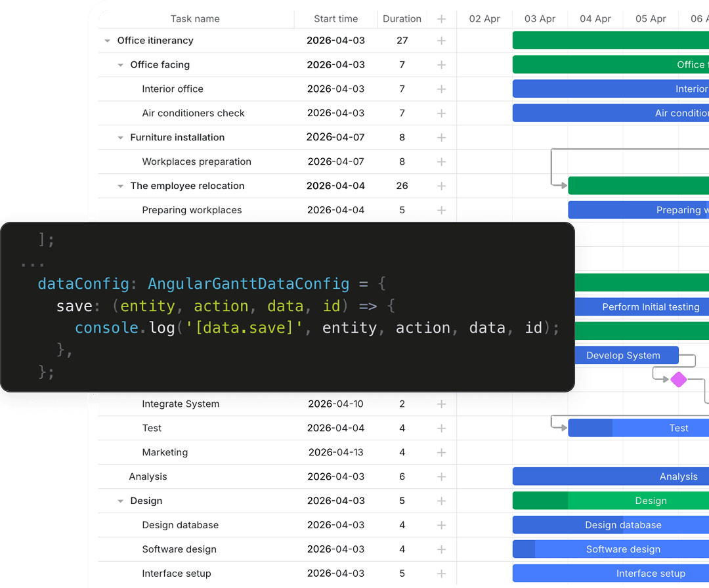This screenshot has width=709, height=588.
Task: Click the Analysis task bar in timeline
Action: click(x=611, y=476)
